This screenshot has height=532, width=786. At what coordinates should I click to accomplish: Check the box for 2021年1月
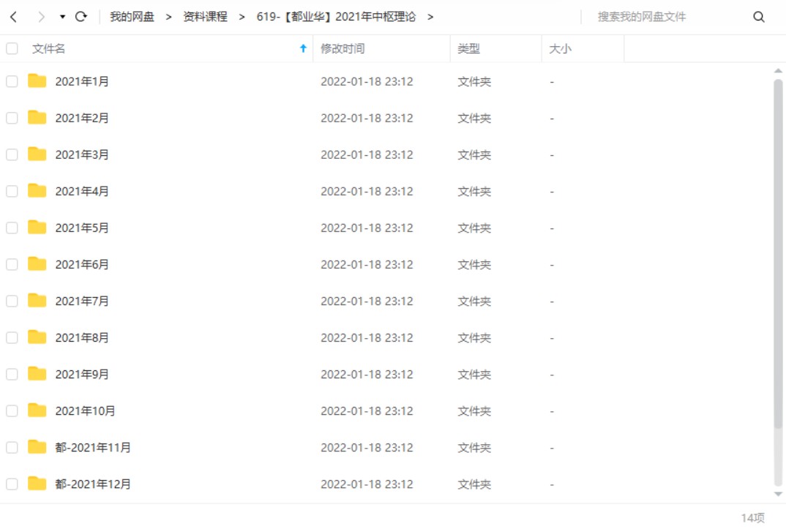(x=12, y=81)
